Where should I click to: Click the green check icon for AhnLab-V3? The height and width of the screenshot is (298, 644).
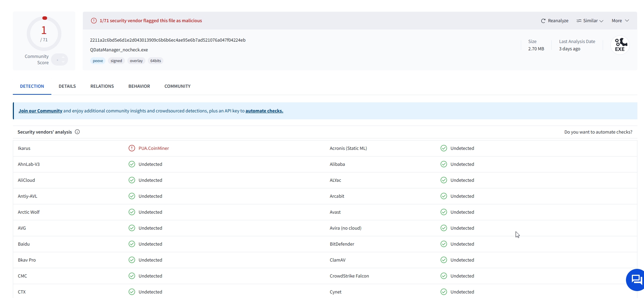[x=132, y=164]
